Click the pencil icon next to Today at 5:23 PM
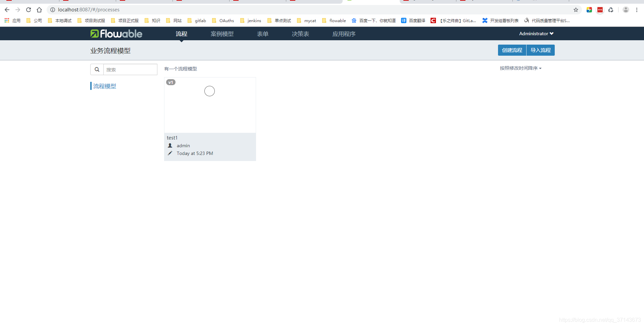 pos(170,153)
